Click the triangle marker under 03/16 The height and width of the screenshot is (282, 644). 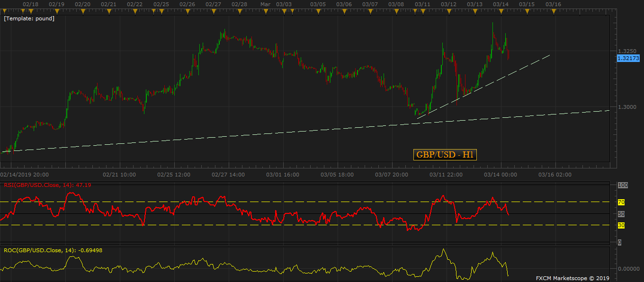pos(554,11)
